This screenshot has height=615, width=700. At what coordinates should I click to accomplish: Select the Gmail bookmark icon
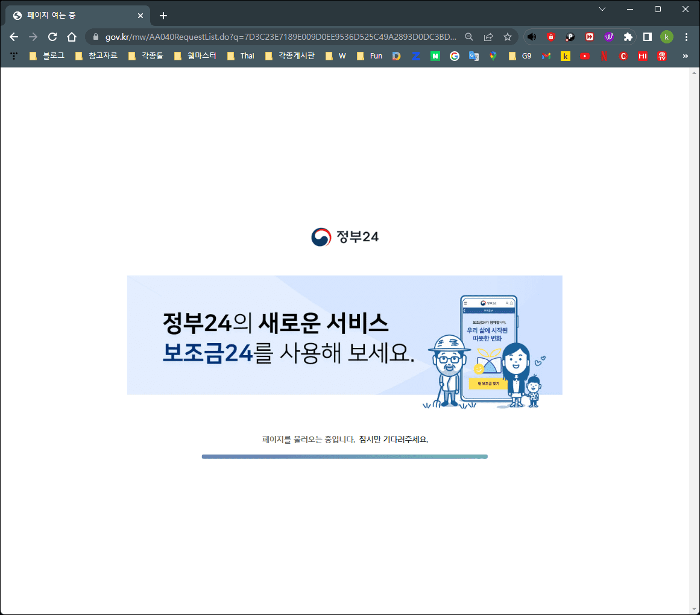546,55
